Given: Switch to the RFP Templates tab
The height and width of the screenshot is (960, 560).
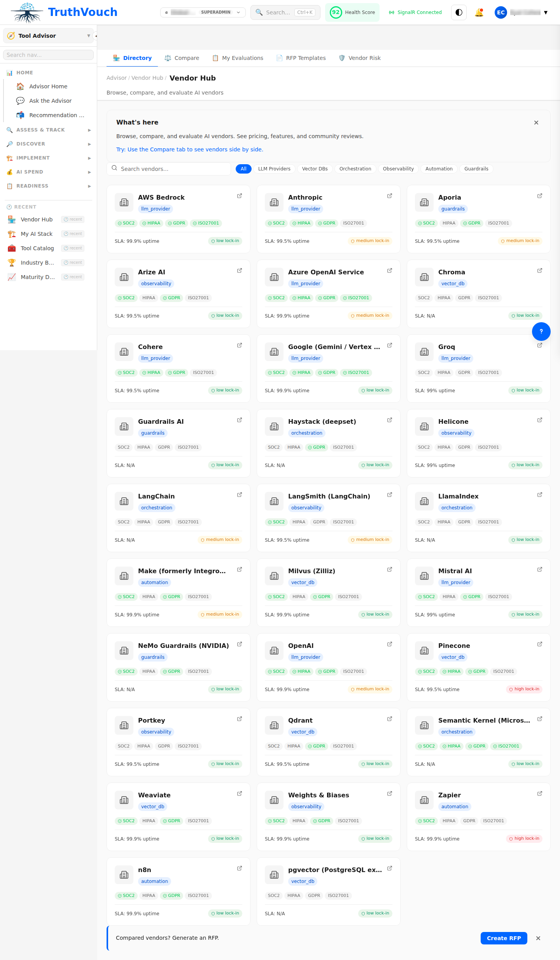Looking at the screenshot, I should 301,58.
